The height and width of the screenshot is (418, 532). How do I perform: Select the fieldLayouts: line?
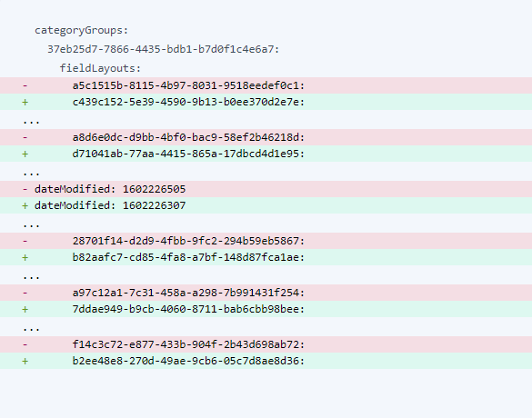(x=100, y=68)
